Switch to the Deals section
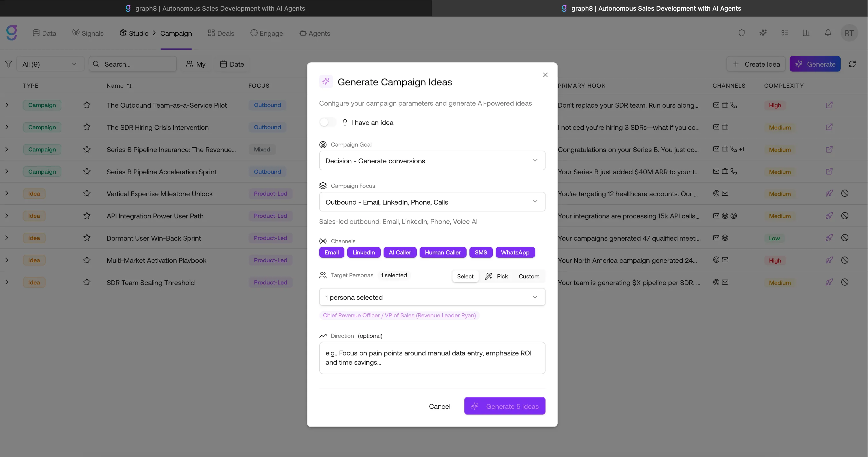Viewport: 868px width, 457px height. tap(221, 33)
